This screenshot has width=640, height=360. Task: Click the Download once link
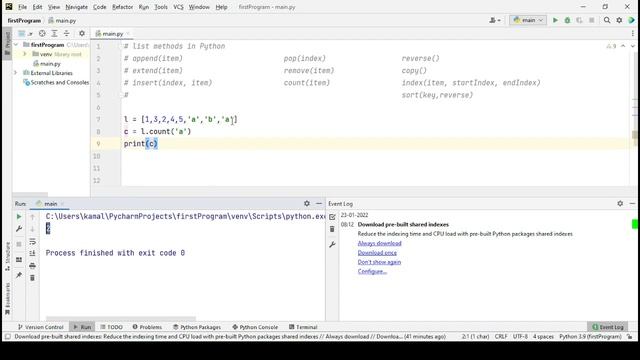(x=377, y=253)
